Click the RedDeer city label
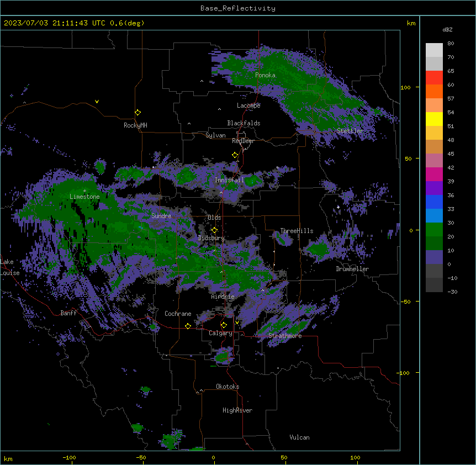Viewport: 476px width, 465px height. 243,141
